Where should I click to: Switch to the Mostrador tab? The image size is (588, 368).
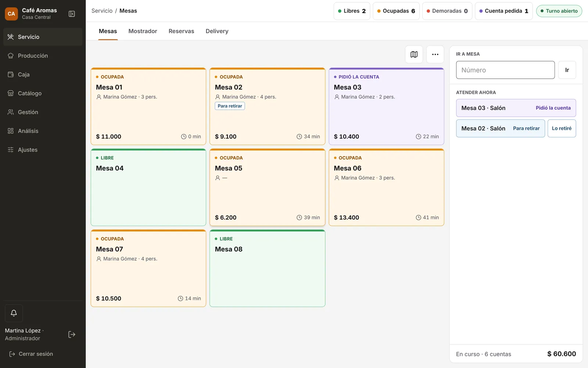143,31
